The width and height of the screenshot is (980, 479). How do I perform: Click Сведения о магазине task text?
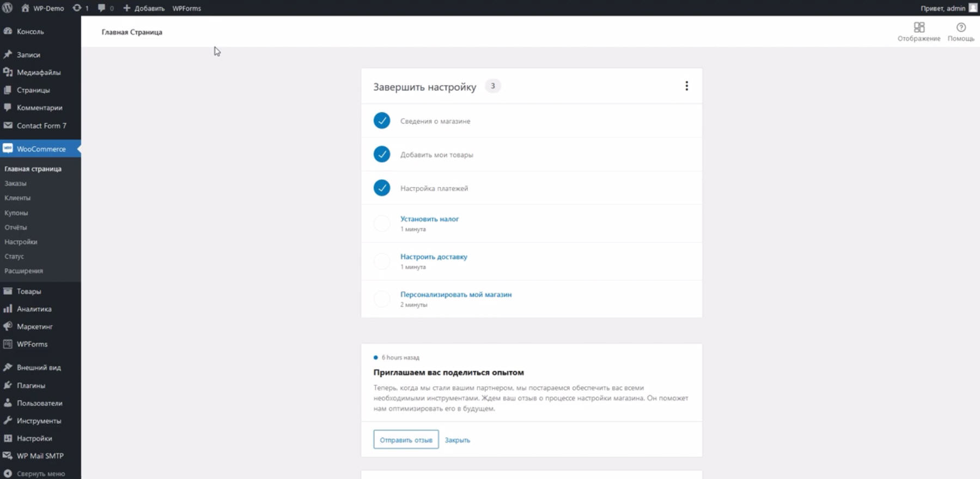pos(435,121)
